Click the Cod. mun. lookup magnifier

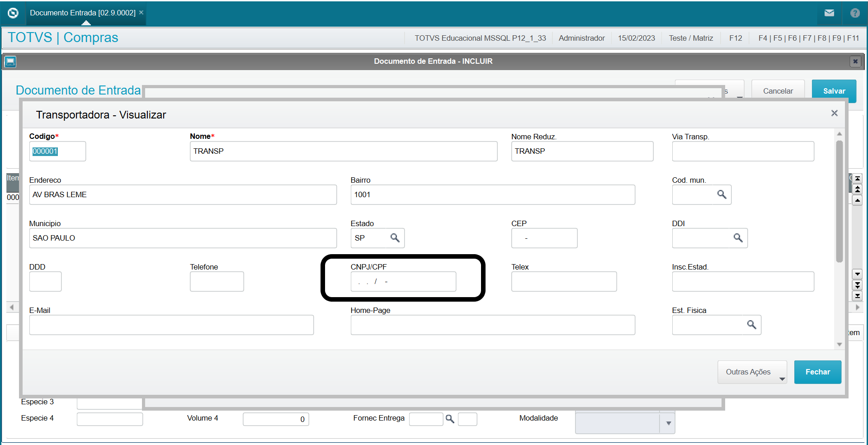722,194
